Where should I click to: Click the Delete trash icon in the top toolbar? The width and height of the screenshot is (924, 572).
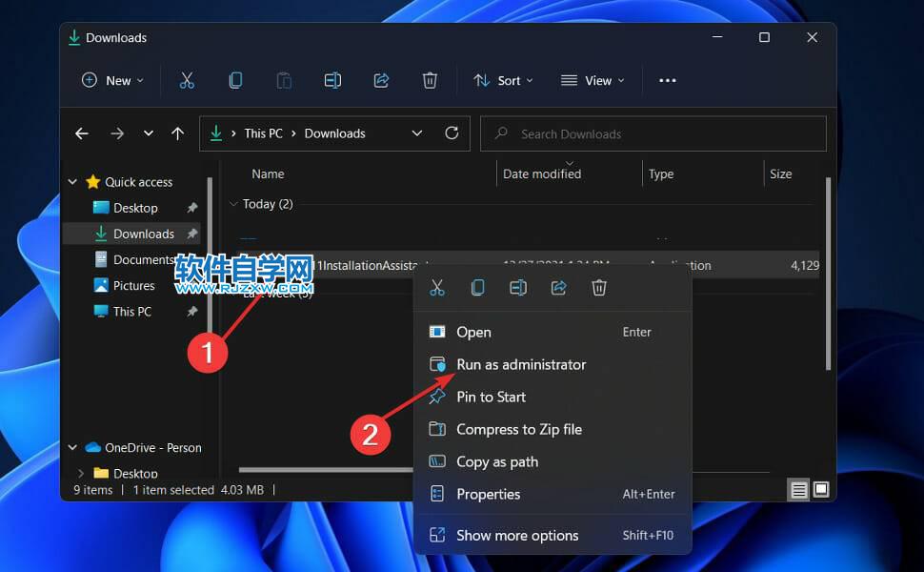click(430, 80)
